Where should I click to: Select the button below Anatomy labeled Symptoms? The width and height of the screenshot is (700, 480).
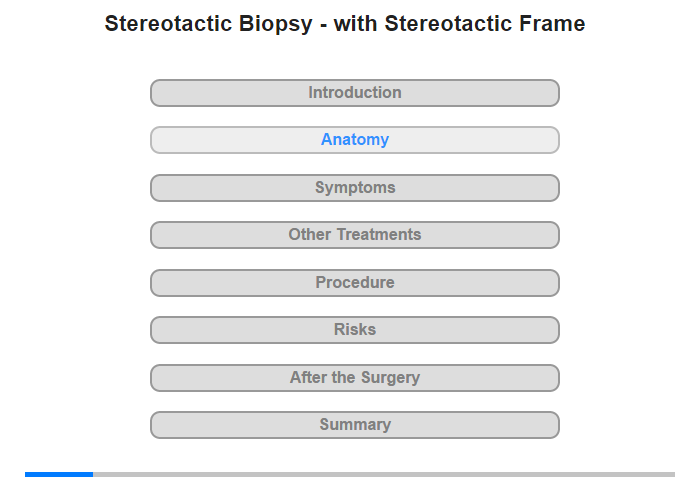click(354, 188)
